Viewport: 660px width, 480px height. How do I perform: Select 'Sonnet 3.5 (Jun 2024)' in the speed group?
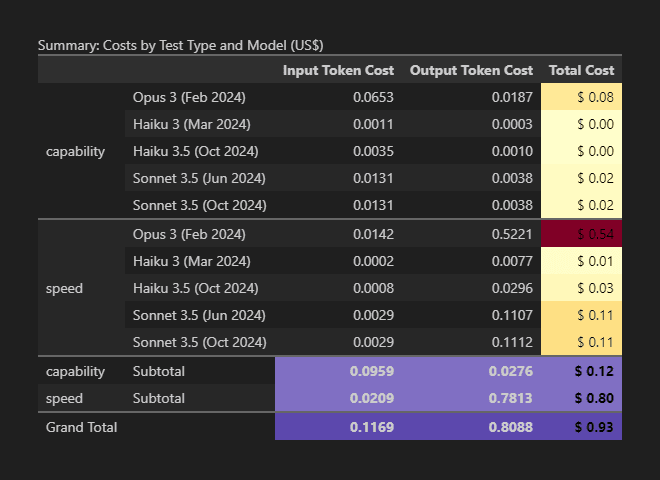[199, 315]
